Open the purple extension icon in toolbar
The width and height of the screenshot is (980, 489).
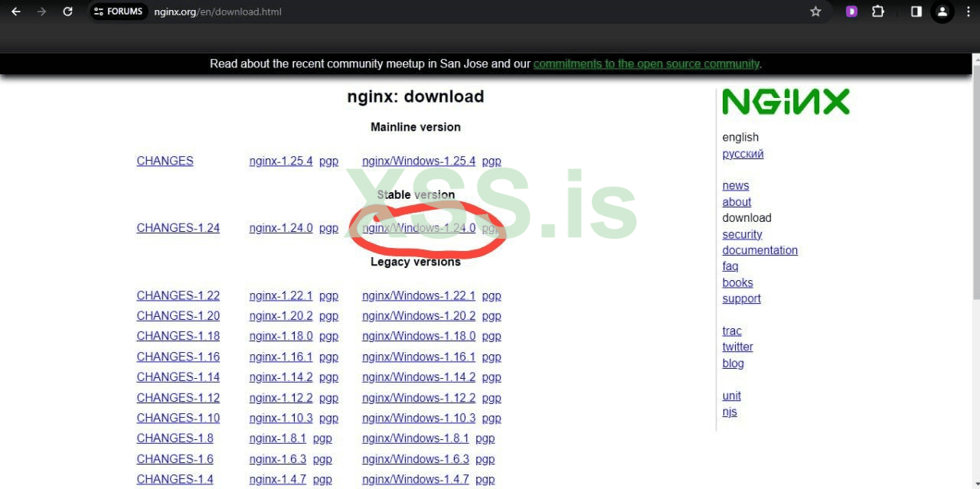point(851,11)
